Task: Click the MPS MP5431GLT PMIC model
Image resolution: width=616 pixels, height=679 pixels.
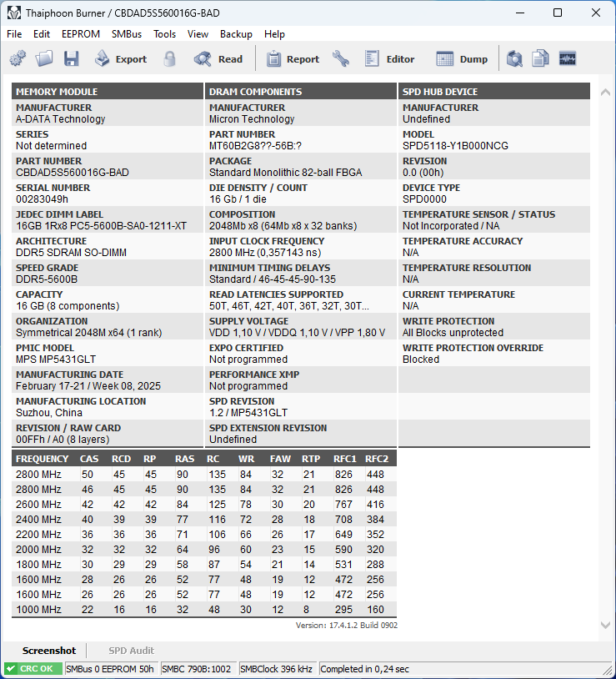Action: tap(56, 360)
